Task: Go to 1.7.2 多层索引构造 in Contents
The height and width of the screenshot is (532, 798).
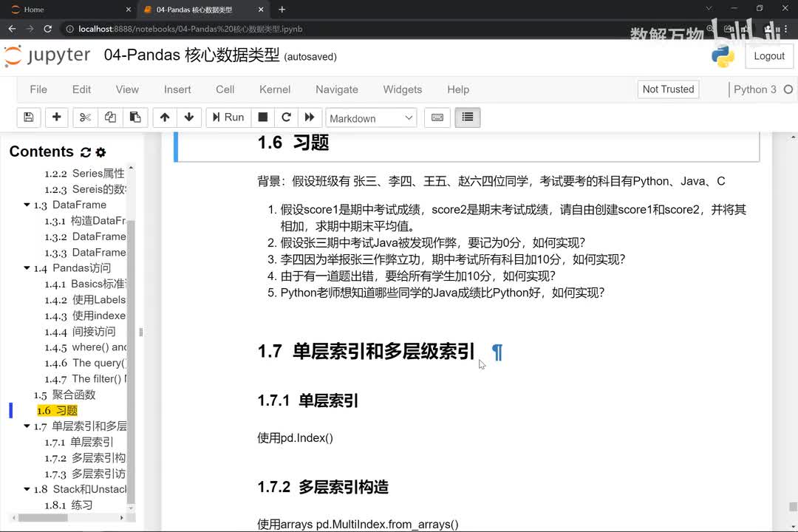Action: pos(86,457)
